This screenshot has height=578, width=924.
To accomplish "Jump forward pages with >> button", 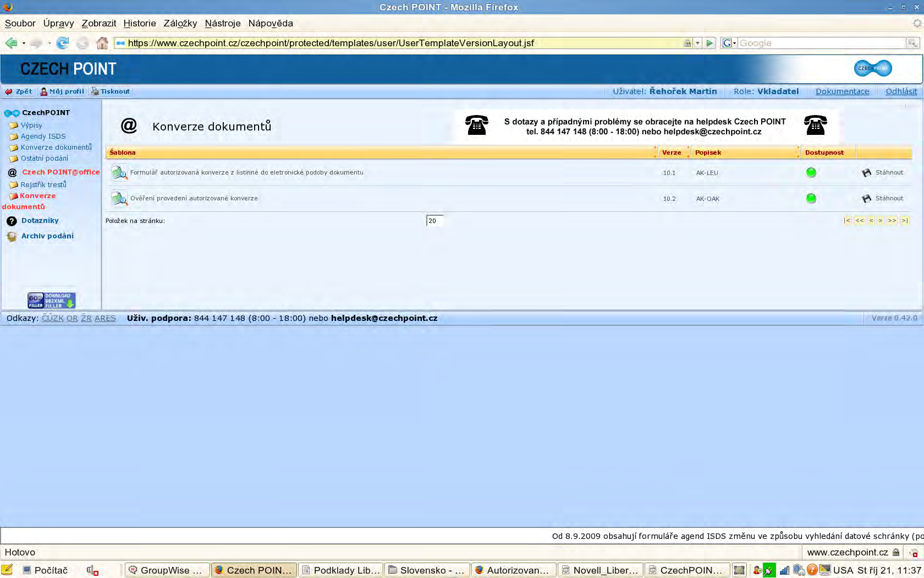I will pyautogui.click(x=892, y=220).
